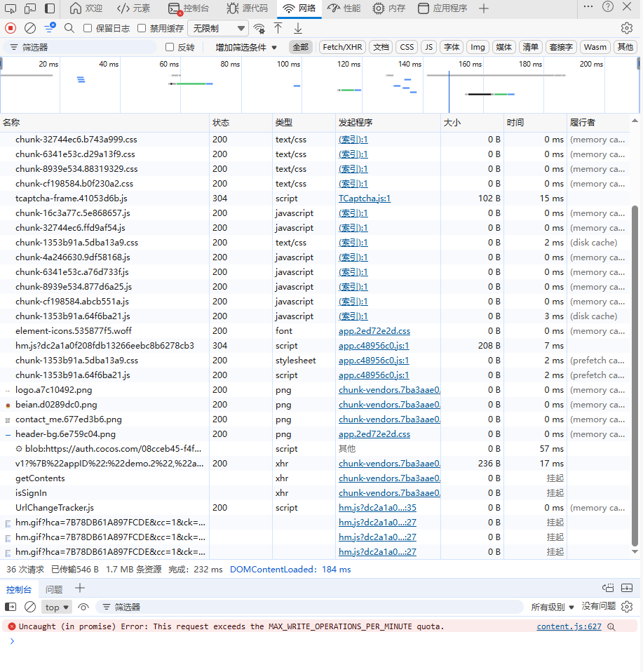Sort by the 状态 column header

(241, 123)
